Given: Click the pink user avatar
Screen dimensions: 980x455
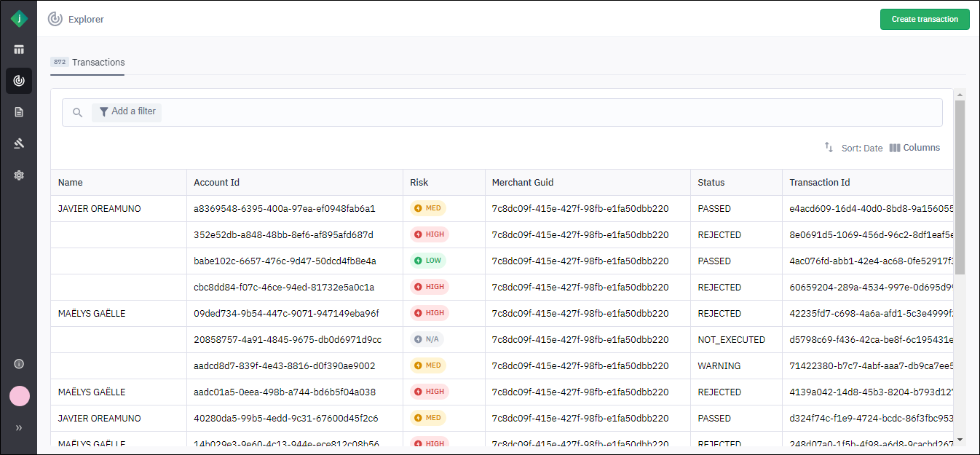Looking at the screenshot, I should [x=19, y=396].
